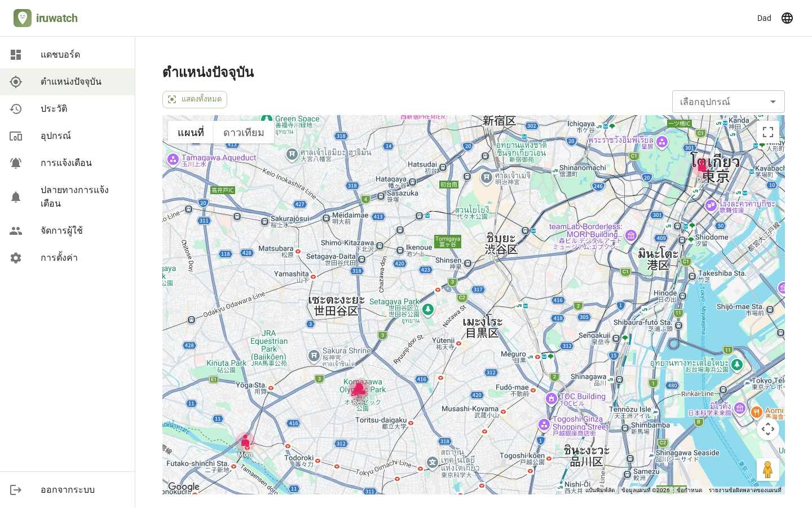Click the Street View pegman
812x508 pixels.
tap(768, 470)
